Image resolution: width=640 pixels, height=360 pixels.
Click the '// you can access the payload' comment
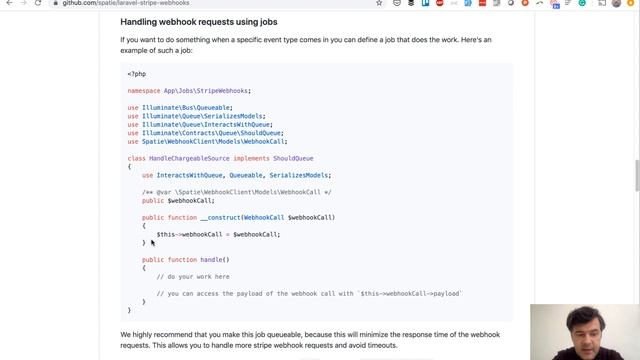click(309, 293)
